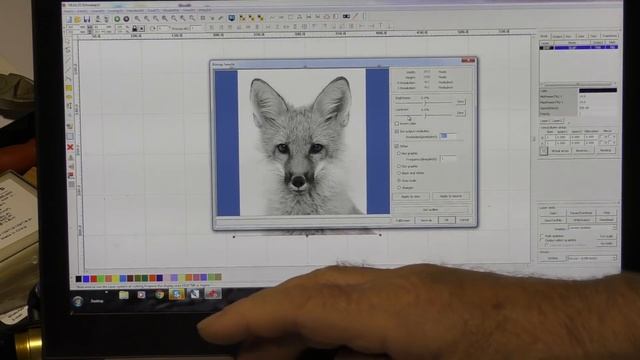Click the red X delete icon in left toolbar
The width and height of the screenshot is (640, 360).
pyautogui.click(x=70, y=147)
